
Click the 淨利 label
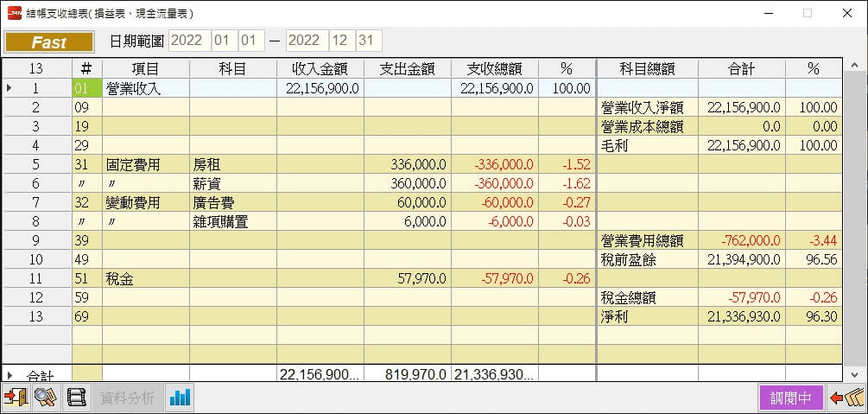point(614,317)
